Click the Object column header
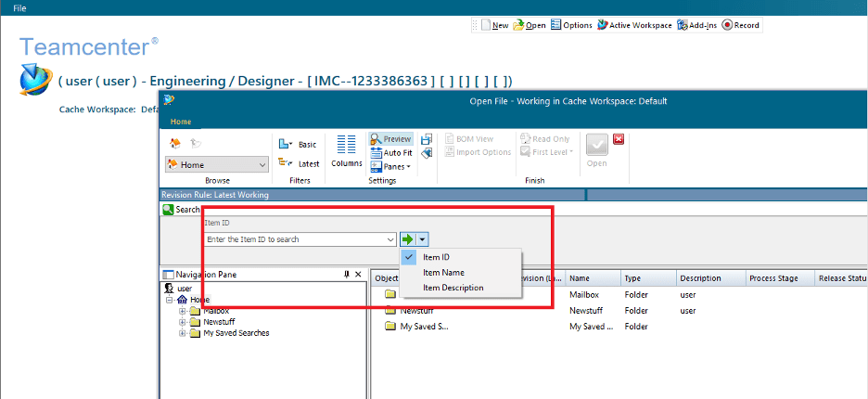868x399 pixels. pyautogui.click(x=387, y=278)
